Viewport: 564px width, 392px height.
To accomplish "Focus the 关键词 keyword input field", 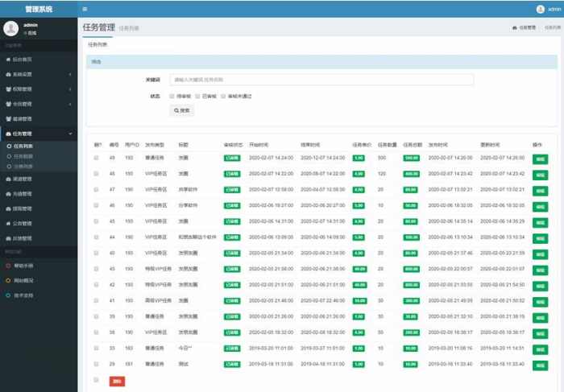I will click(x=321, y=80).
